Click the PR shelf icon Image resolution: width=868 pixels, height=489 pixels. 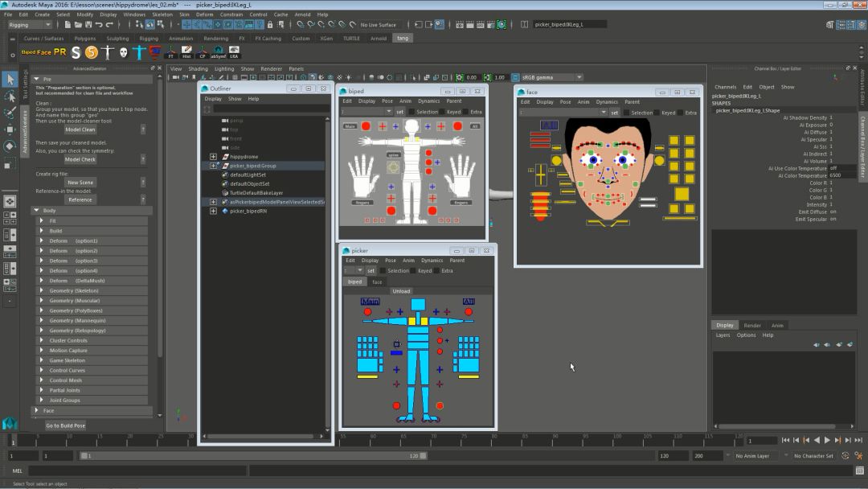point(59,52)
